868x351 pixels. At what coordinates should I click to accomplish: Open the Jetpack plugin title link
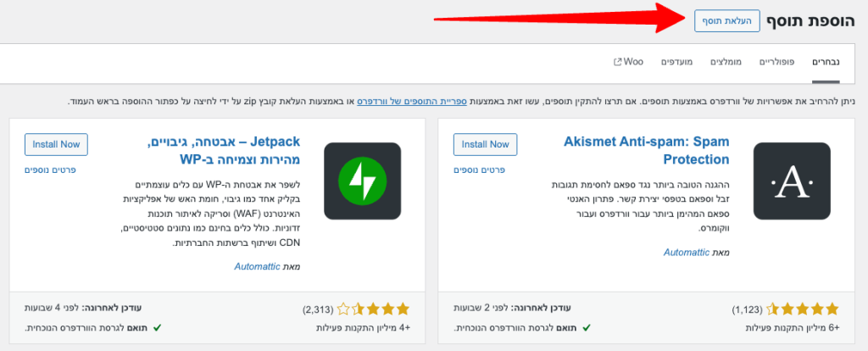coord(222,150)
